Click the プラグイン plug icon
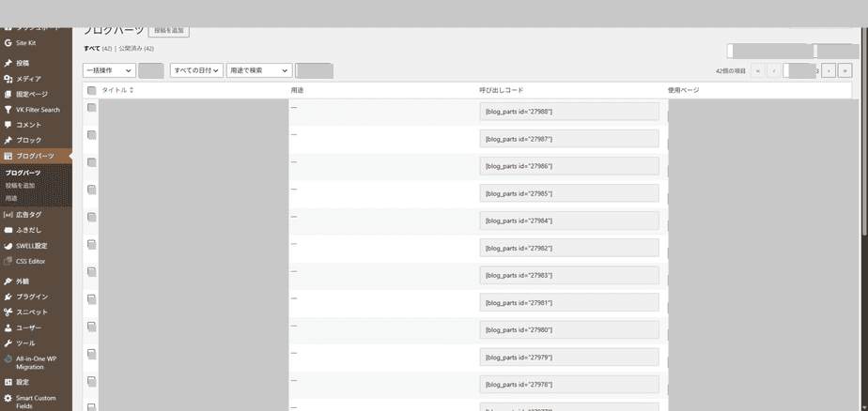The height and width of the screenshot is (411, 868). 8,297
